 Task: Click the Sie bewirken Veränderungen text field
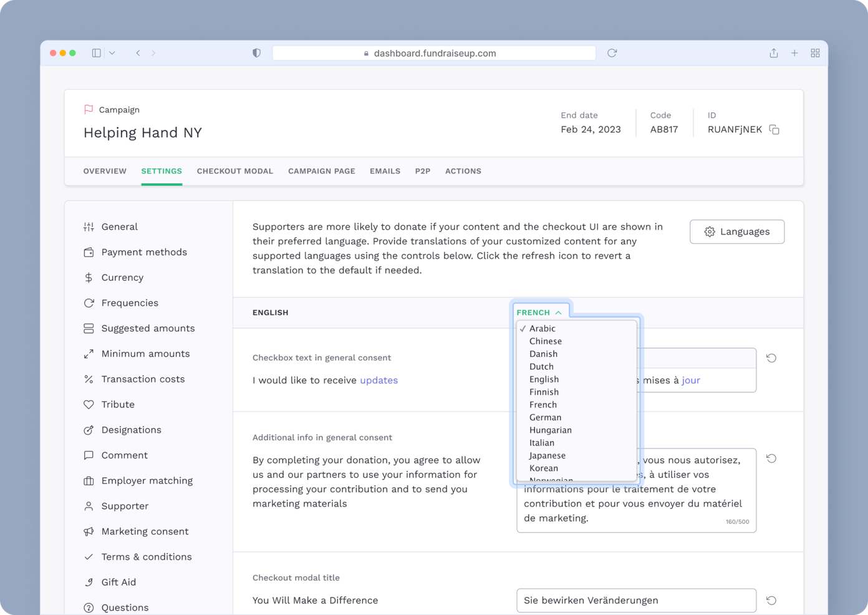pos(636,600)
